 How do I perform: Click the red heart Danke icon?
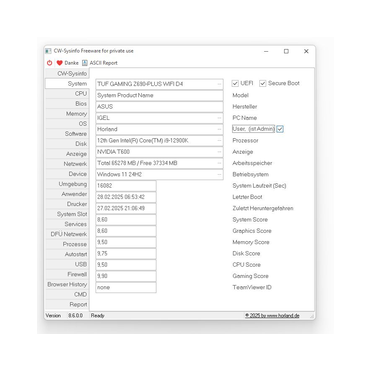coord(60,63)
